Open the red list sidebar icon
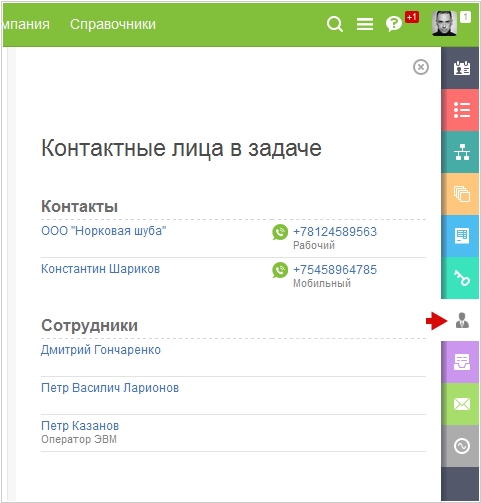The height and width of the screenshot is (503, 481). pos(461,110)
